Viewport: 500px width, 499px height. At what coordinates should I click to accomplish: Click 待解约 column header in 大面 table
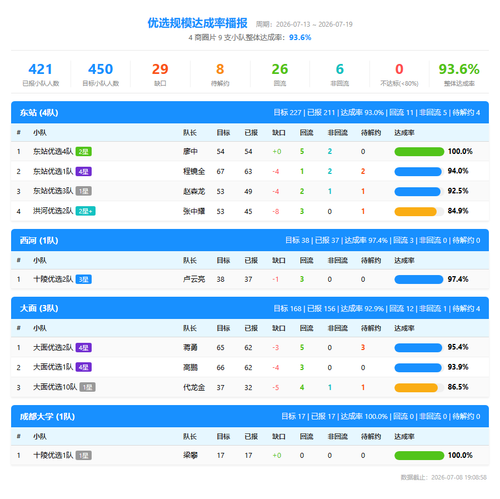click(371, 328)
